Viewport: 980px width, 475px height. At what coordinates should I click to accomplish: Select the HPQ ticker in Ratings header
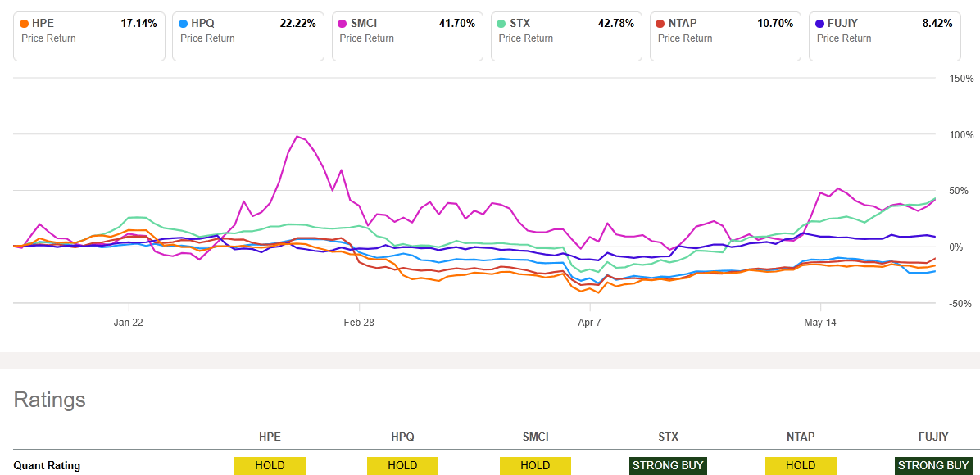402,437
